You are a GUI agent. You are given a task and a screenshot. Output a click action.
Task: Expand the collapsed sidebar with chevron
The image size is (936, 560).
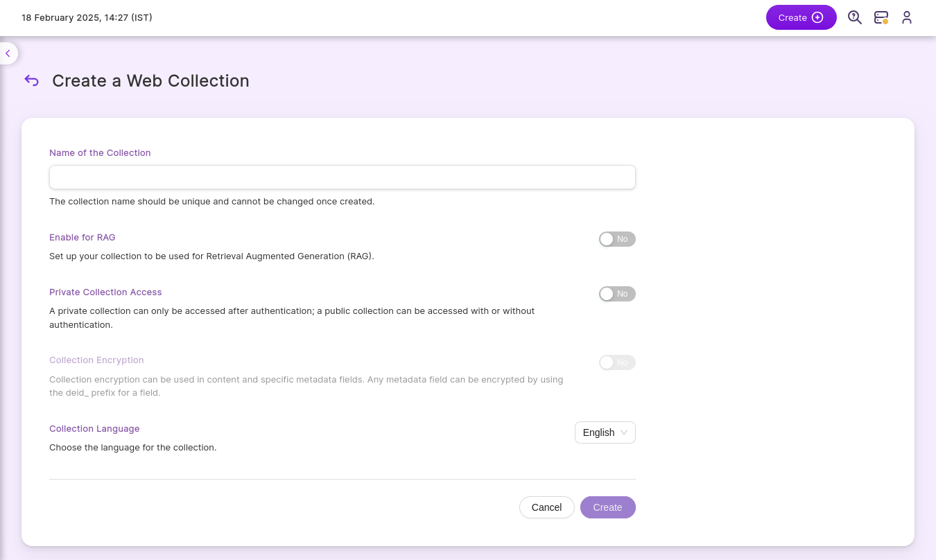pyautogui.click(x=8, y=53)
